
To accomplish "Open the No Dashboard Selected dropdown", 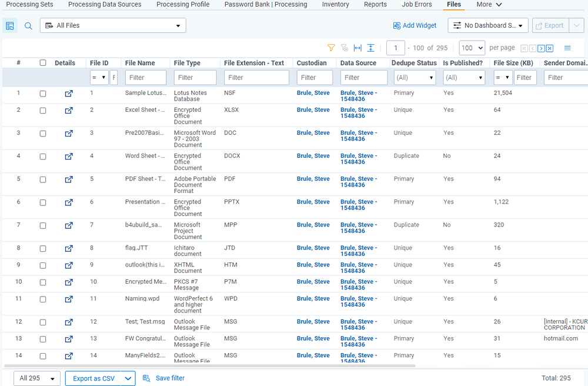I will tap(488, 25).
